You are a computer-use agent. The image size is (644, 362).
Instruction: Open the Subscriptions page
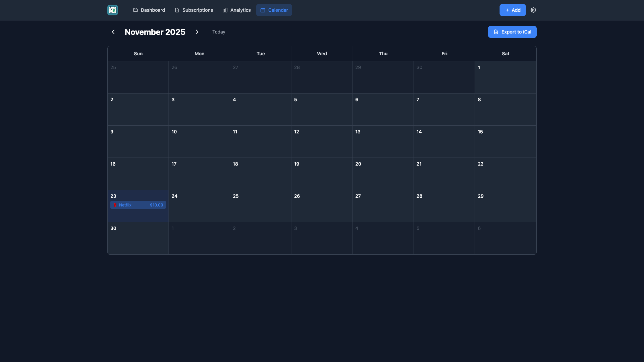click(194, 10)
